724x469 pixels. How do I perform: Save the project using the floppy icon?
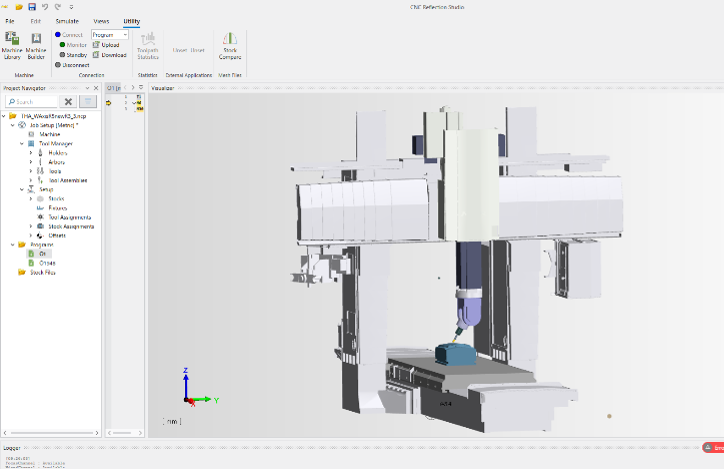point(32,7)
